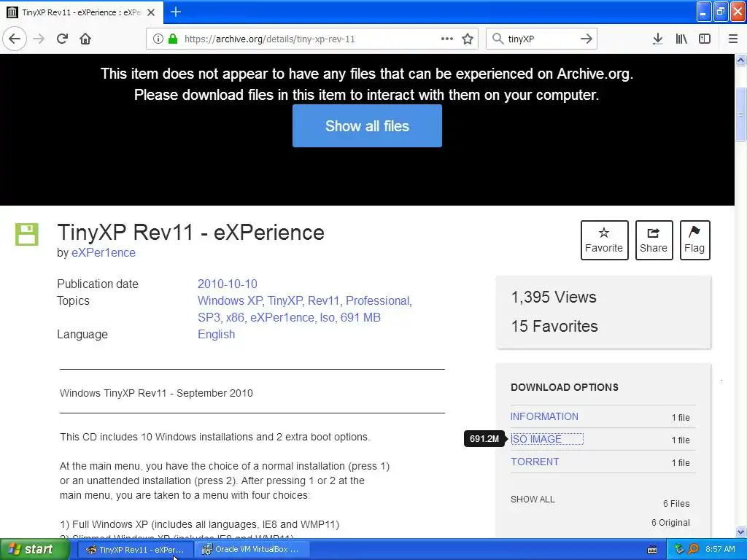Click the 1,395 Views text
Viewport: 747px width, 560px height.
pyautogui.click(x=554, y=297)
